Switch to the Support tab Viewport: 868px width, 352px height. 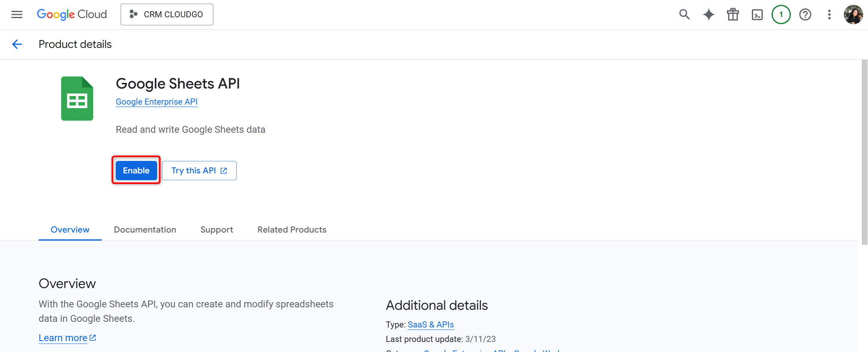[217, 230]
